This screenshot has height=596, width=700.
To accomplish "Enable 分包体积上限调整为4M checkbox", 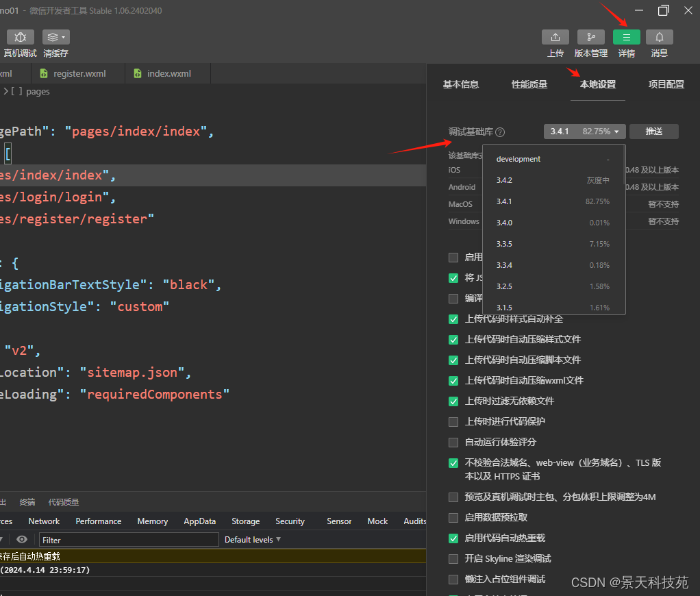I will click(x=453, y=497).
